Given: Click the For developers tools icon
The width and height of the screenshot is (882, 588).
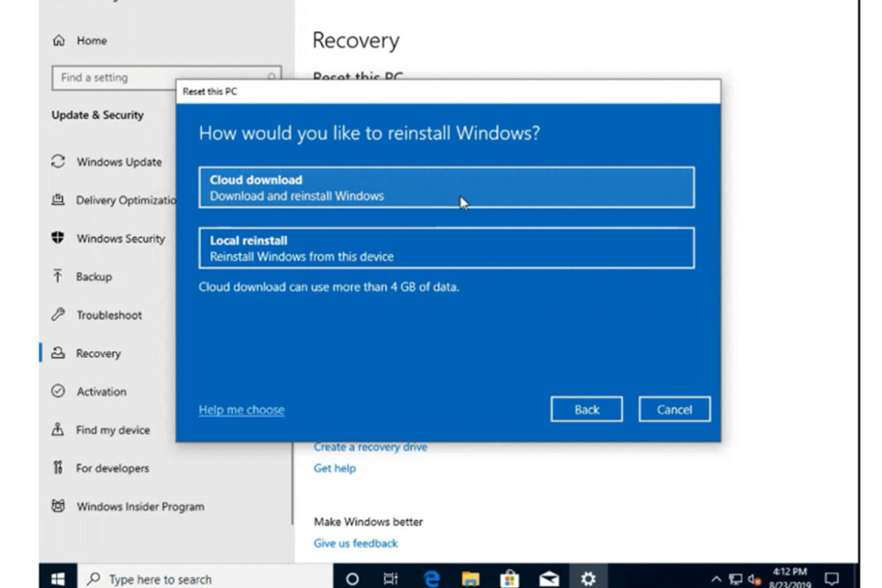Looking at the screenshot, I should (x=58, y=467).
